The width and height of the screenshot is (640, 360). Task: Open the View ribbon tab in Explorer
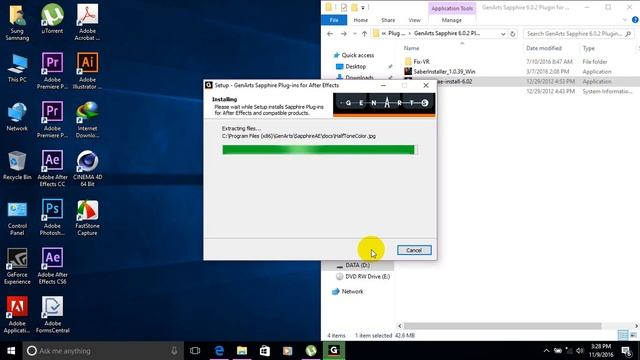click(414, 20)
